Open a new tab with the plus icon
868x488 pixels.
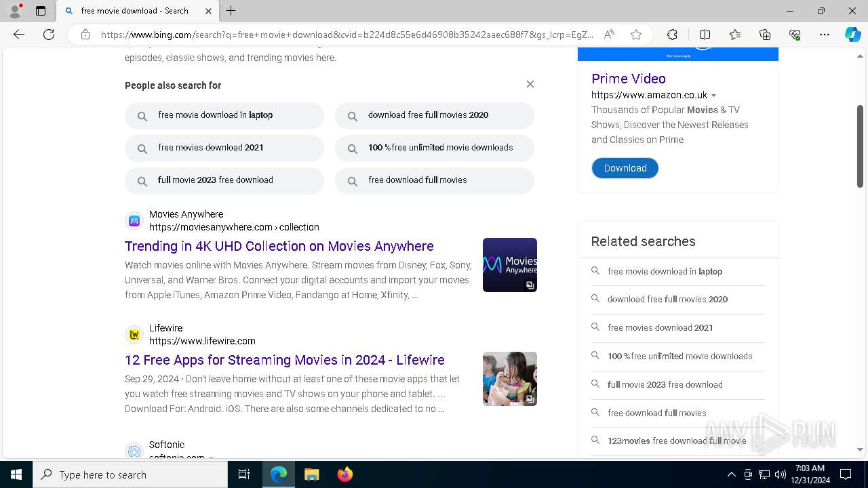pos(231,11)
